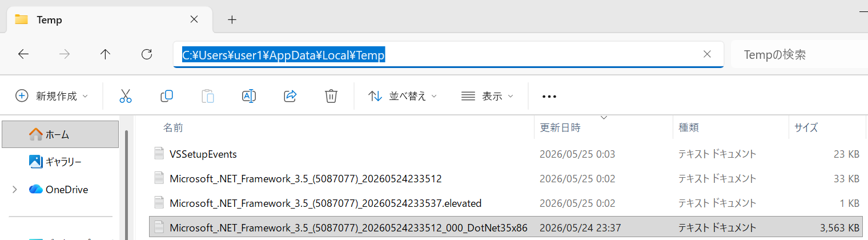This screenshot has width=868, height=240.
Task: Go up one folder level
Action: pos(105,54)
